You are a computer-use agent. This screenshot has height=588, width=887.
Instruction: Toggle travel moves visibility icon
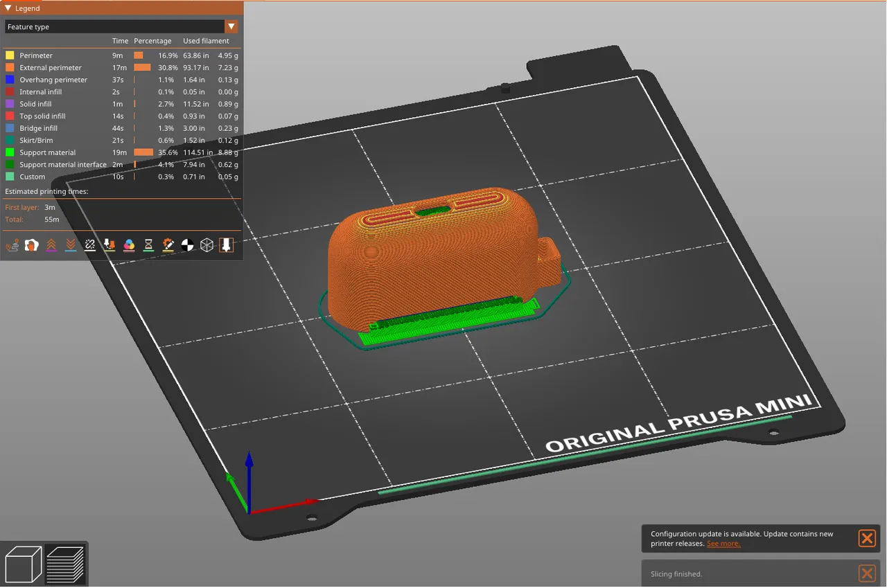(12, 245)
